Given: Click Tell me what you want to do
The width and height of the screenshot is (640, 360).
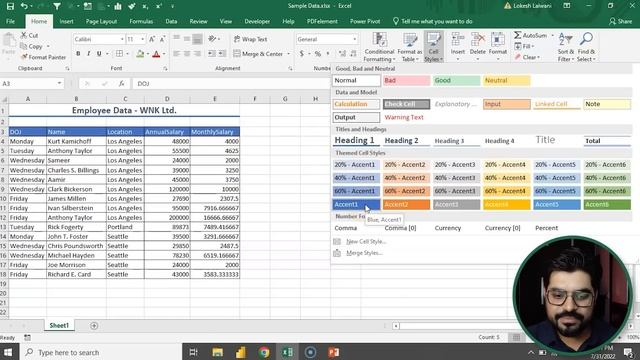Looking at the screenshot, I should pyautogui.click(x=433, y=21).
